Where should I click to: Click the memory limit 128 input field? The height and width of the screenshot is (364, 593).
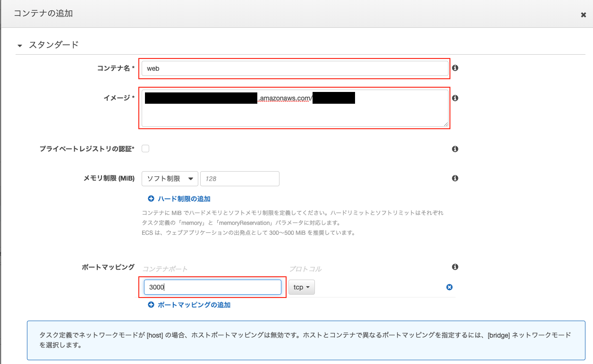[x=240, y=178]
